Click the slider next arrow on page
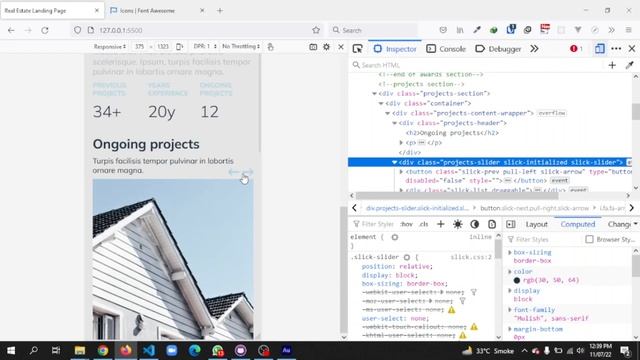Image resolution: width=640 pixels, height=360 pixels. point(248,172)
